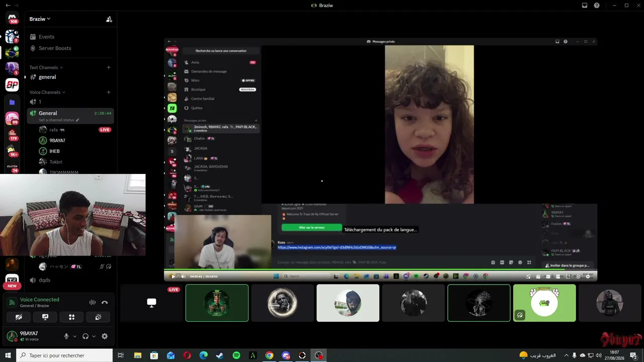Open 9BAYA7 profile in user panel
Viewport: 644px width, 362px height.
click(31, 336)
